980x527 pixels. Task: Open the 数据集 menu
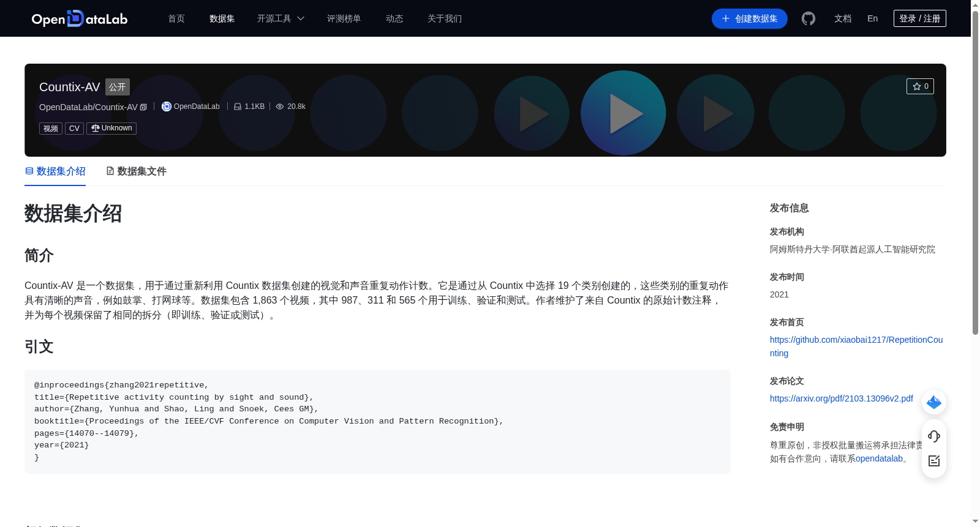(x=222, y=19)
